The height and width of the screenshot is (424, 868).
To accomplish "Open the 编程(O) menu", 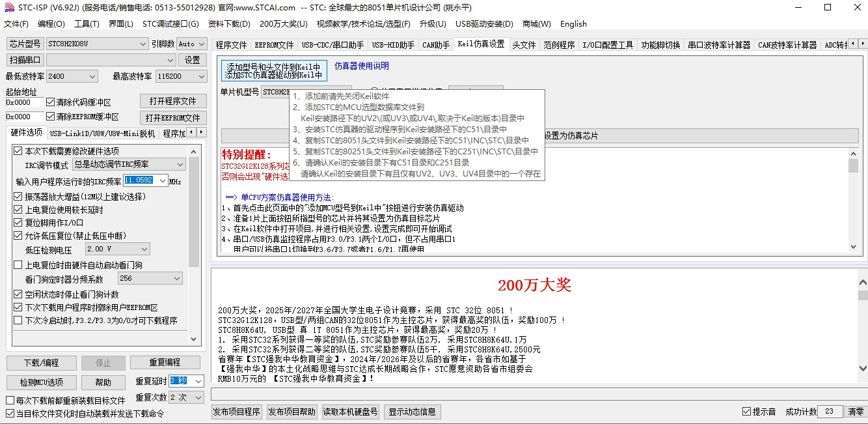I will [x=51, y=24].
